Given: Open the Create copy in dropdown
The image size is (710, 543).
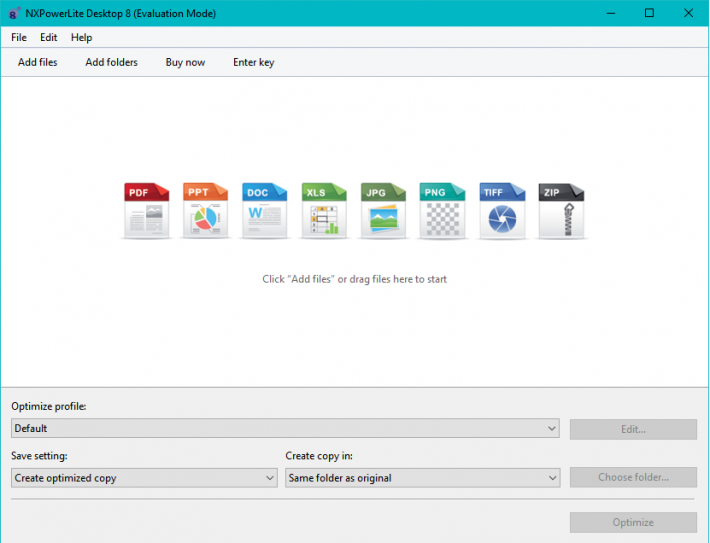Looking at the screenshot, I should point(422,478).
